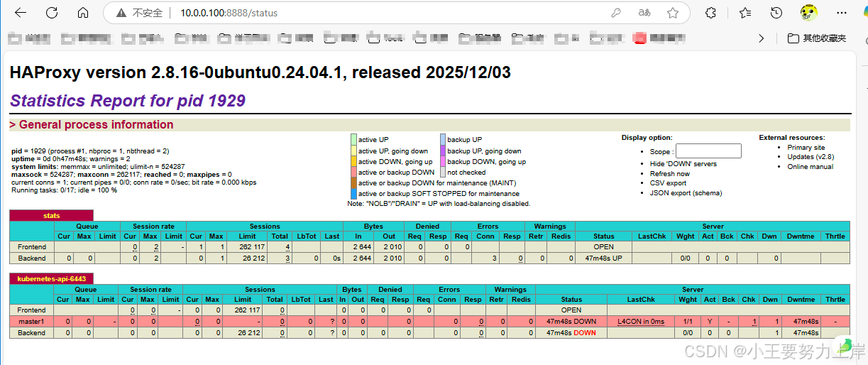Click the backup UP light blue swatch
The image size is (868, 365).
(442, 140)
